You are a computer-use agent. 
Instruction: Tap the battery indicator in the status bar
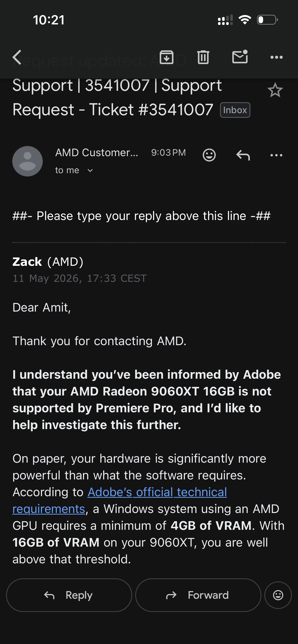click(267, 20)
